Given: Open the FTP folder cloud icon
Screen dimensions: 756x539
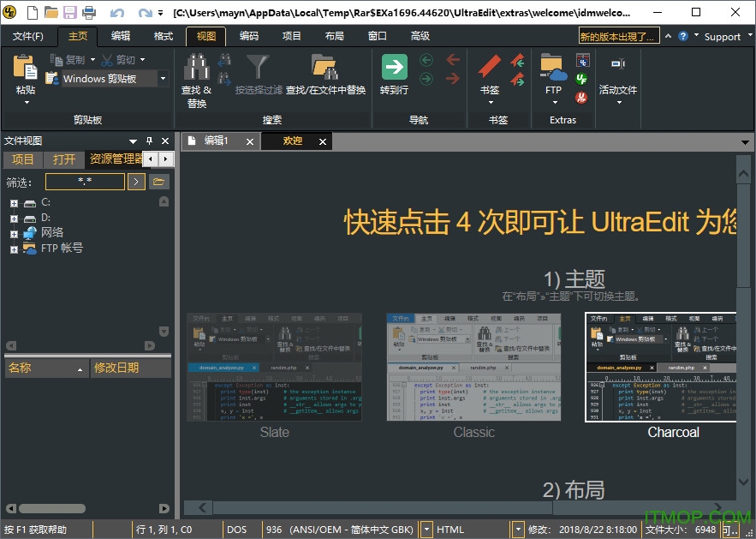Looking at the screenshot, I should click(x=553, y=68).
